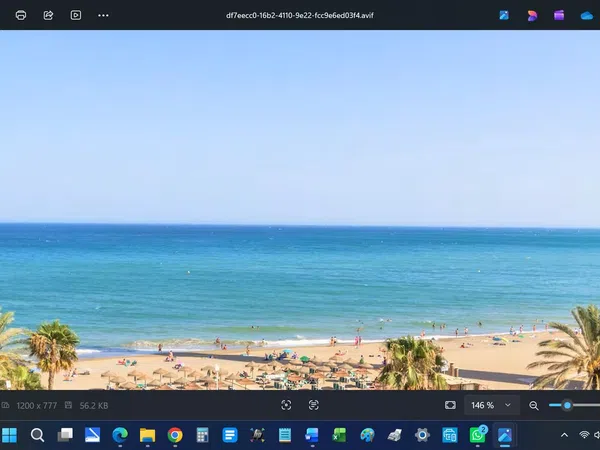This screenshot has height=450, width=600.
Task: Toggle fit to window view
Action: pos(450,405)
